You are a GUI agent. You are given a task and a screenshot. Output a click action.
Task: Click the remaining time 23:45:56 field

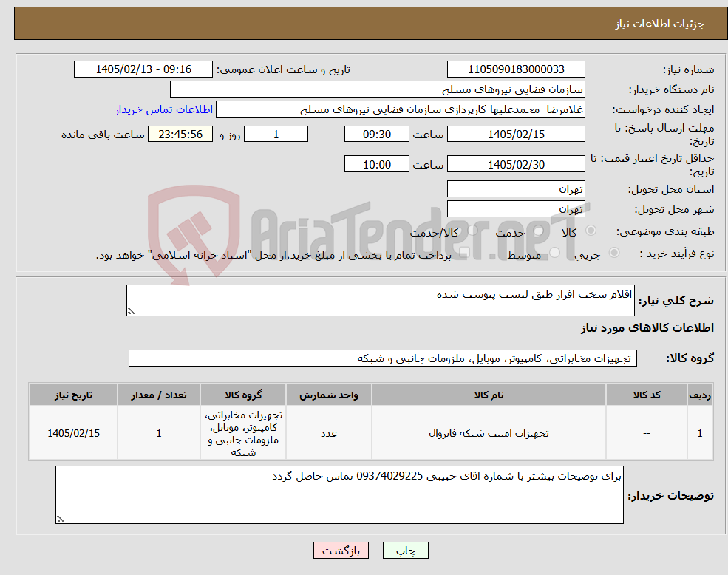(180, 135)
